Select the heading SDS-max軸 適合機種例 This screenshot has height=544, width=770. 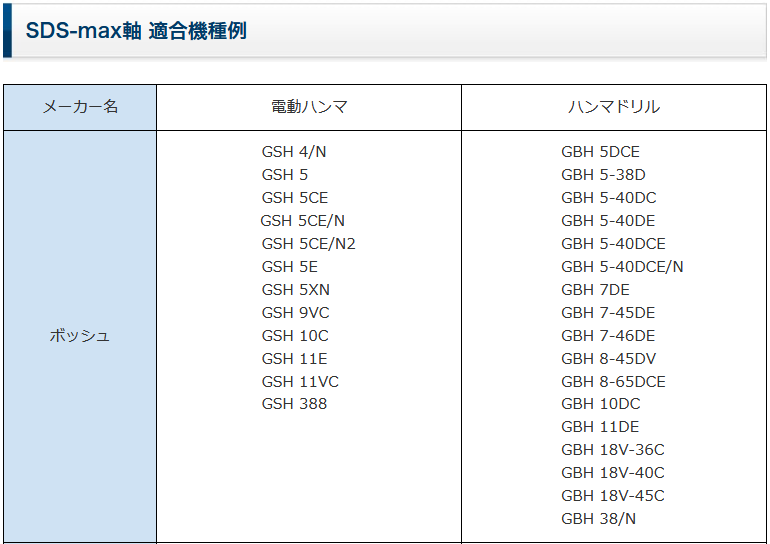coord(136,31)
